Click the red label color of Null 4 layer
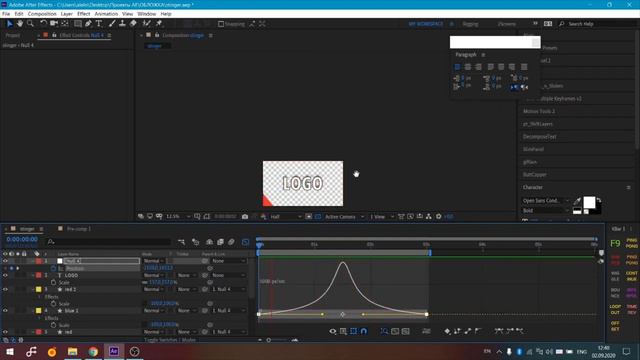This screenshot has height=360, width=640. [x=39, y=261]
